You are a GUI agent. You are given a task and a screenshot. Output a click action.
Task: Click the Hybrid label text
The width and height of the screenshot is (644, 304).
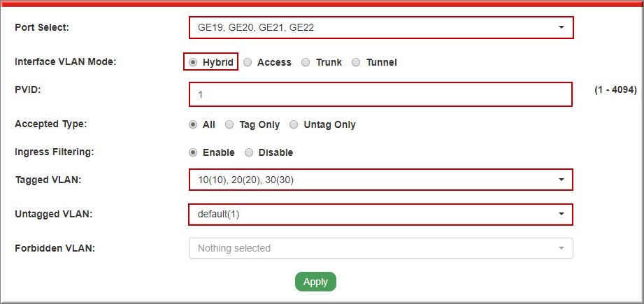[217, 62]
